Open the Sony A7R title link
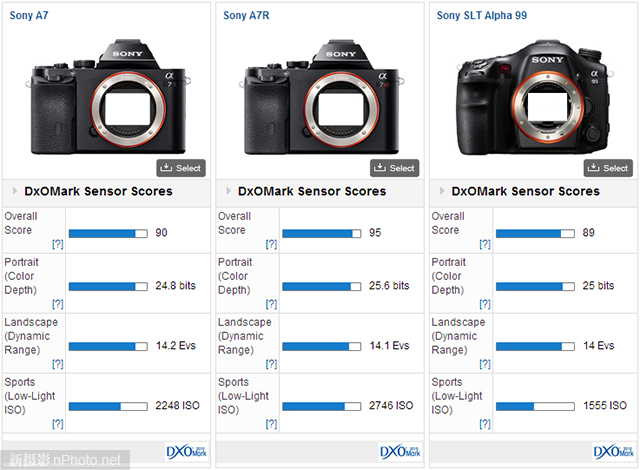 246,16
